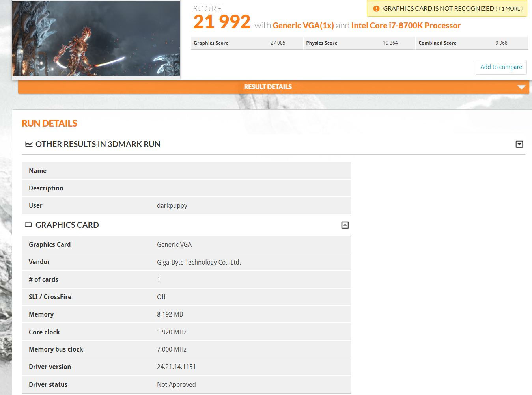The image size is (532, 395).
Task: Expand the orange RESULT DETAILS bar
Action: click(x=273, y=87)
